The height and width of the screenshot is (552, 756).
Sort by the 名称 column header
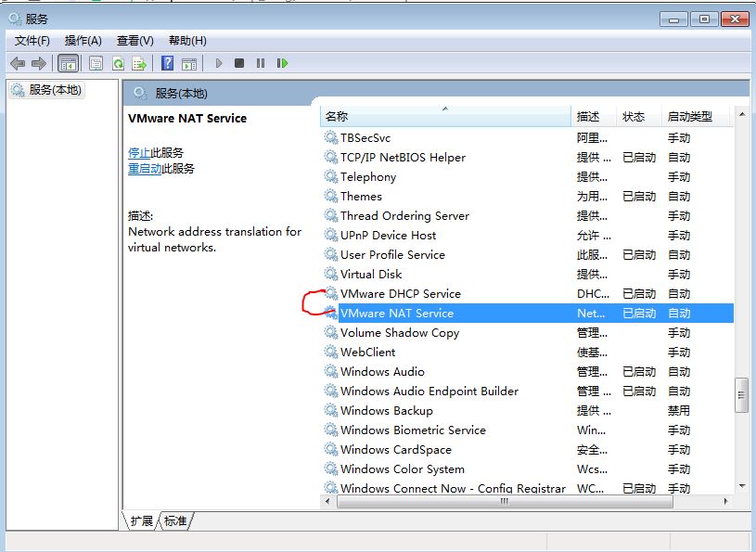445,116
